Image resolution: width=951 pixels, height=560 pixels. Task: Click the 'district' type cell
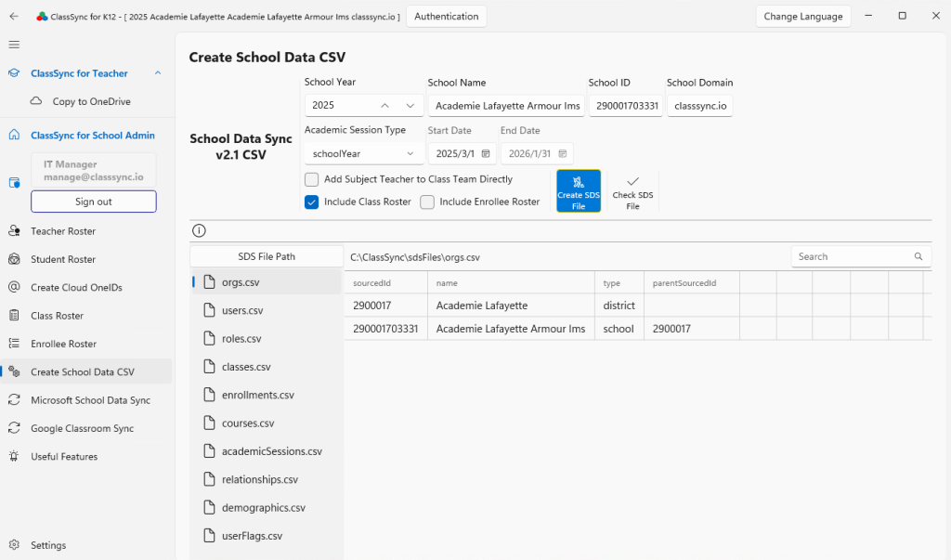[x=619, y=306]
